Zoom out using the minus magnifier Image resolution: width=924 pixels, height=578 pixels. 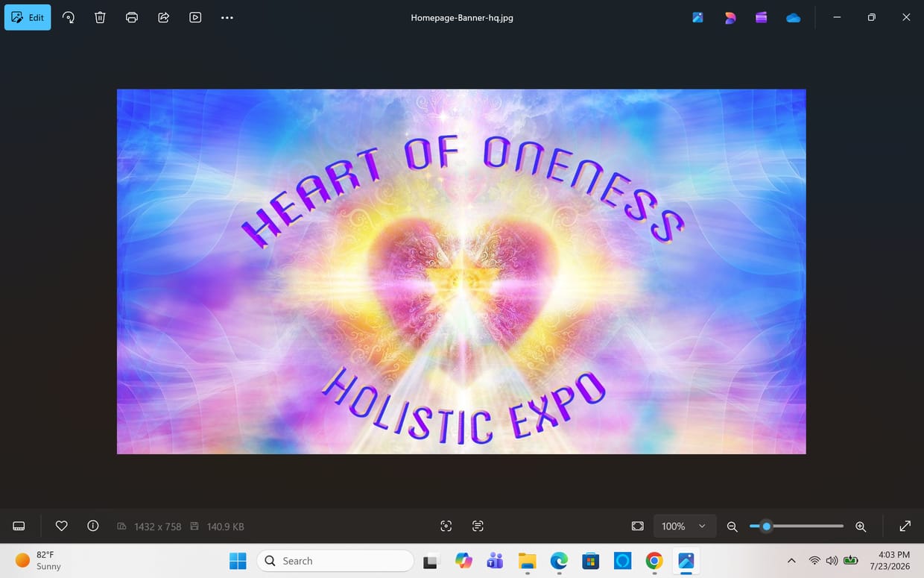pos(732,527)
